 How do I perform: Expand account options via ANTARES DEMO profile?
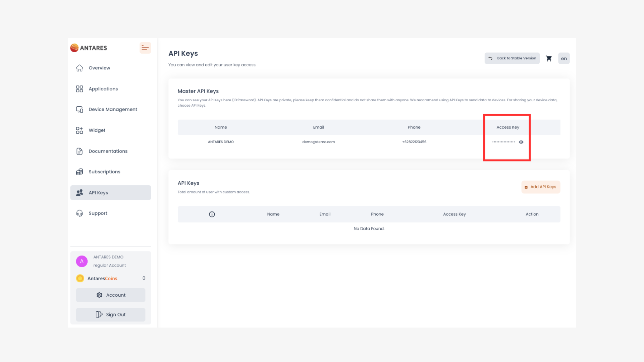pos(108,257)
